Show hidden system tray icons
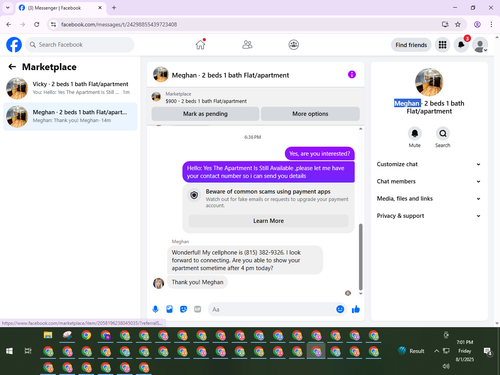Image resolution: width=500 pixels, height=375 pixels. (x=436, y=351)
